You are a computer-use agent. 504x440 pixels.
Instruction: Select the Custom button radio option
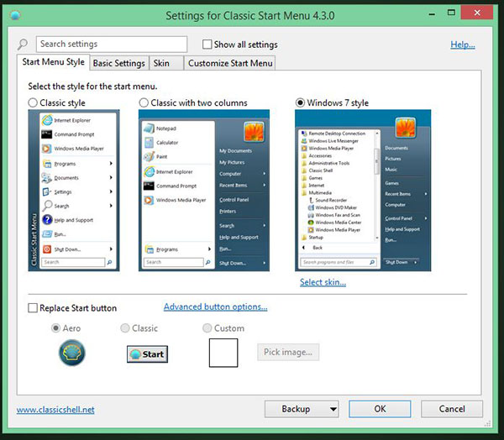pyautogui.click(x=207, y=328)
